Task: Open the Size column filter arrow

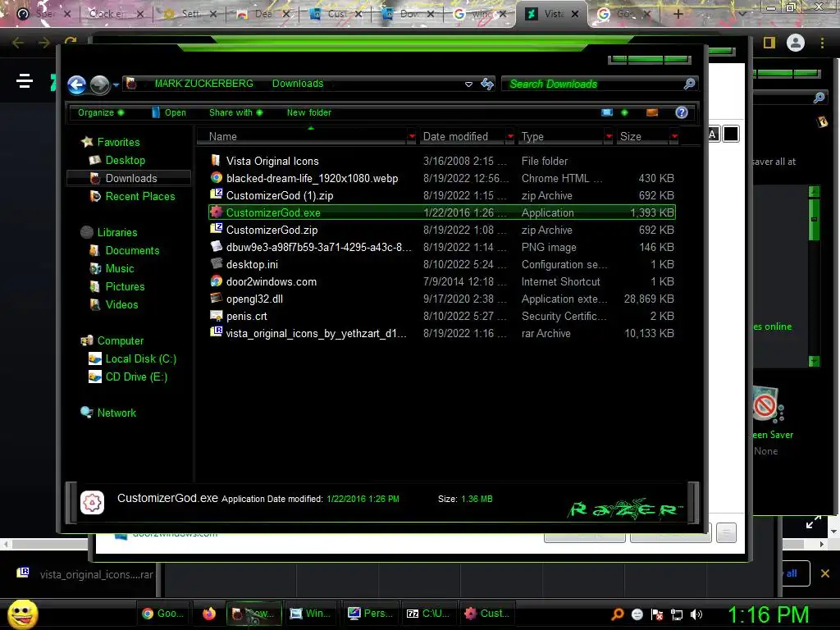Action: (674, 137)
